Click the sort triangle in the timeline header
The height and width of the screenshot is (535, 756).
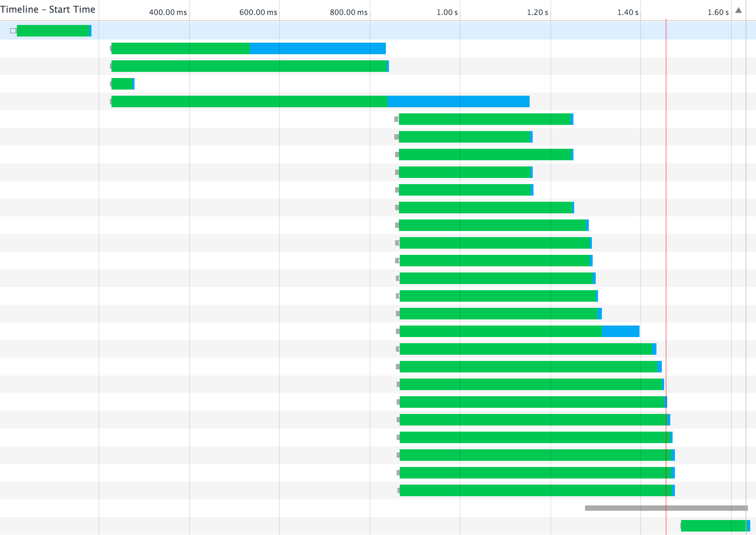[738, 10]
